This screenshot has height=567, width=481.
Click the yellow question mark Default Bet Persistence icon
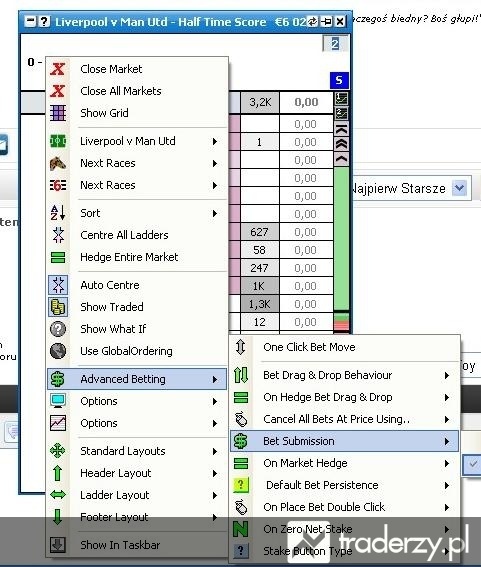point(241,485)
